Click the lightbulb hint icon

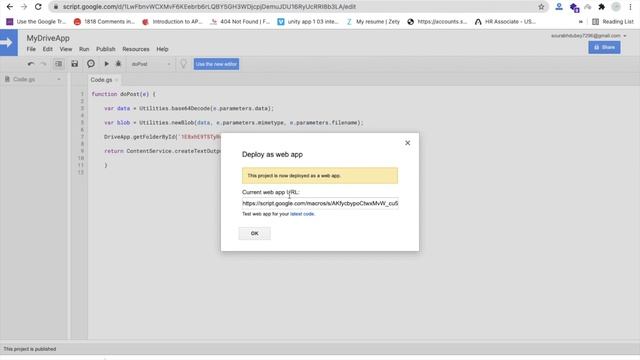[x=184, y=64]
